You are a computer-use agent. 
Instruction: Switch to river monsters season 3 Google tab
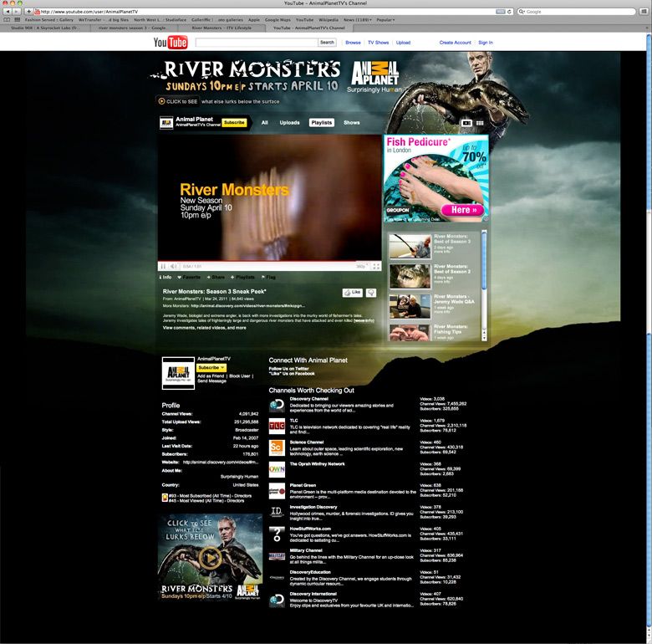(133, 28)
